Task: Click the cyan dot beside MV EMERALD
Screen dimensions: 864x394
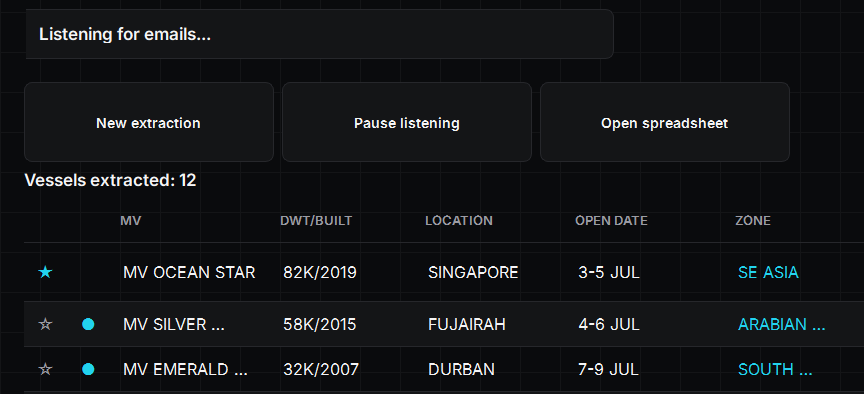Action: pyautogui.click(x=88, y=369)
